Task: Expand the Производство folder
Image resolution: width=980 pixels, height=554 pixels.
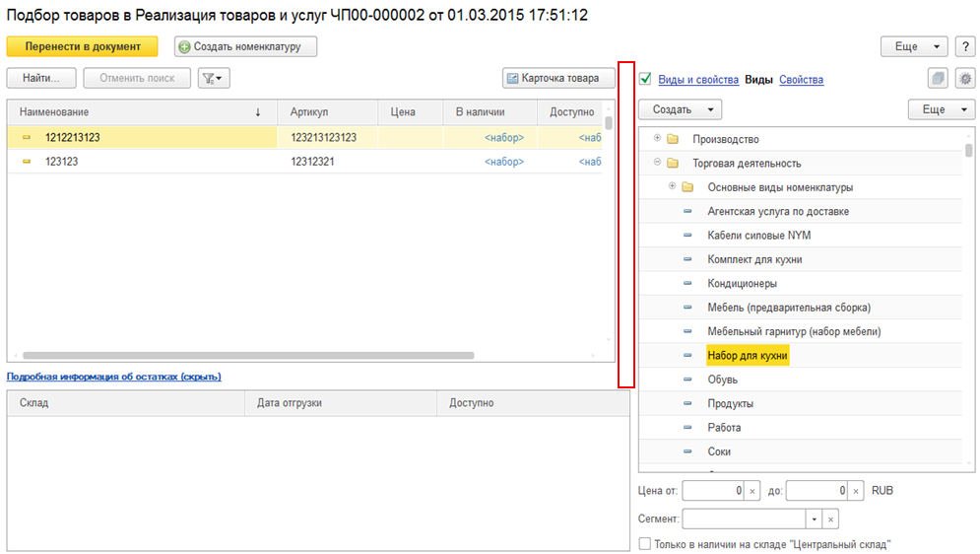Action: pyautogui.click(x=658, y=138)
